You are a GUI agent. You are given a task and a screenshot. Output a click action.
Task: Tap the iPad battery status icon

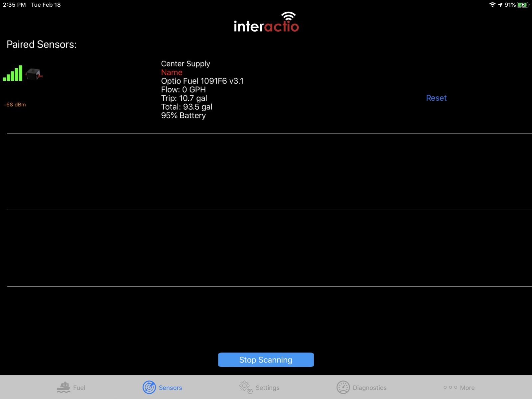coord(523,5)
